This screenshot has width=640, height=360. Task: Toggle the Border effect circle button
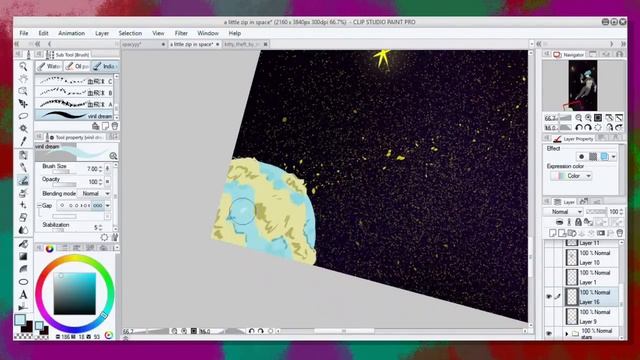[582, 156]
